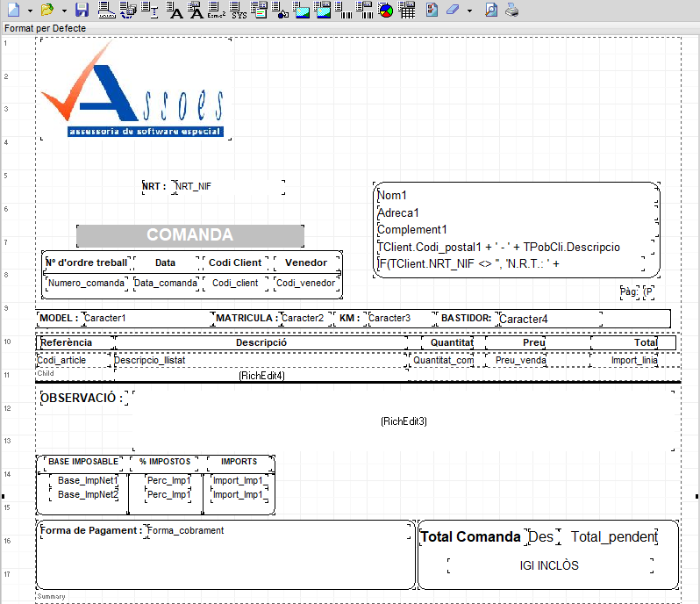Select the data-bound barcode component tool
This screenshot has width=700, height=604.
point(364,10)
